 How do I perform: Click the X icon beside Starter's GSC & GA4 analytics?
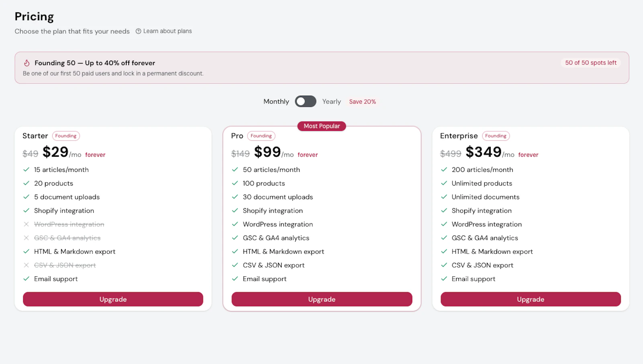coord(27,238)
